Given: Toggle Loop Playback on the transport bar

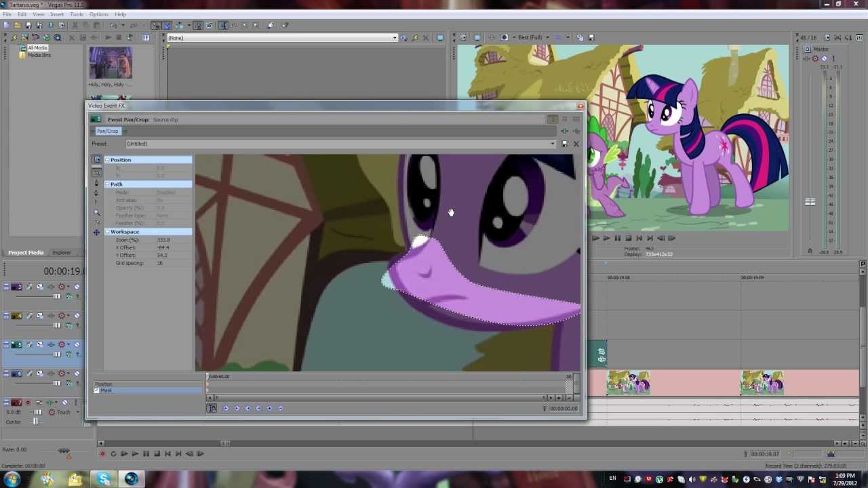Looking at the screenshot, I should tap(113, 454).
